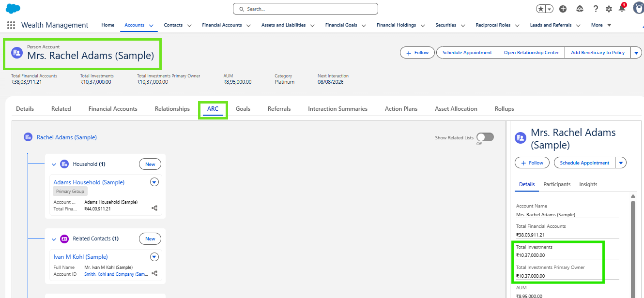Image resolution: width=644 pixels, height=298 pixels.
Task: Collapse the Household section chevron
Action: 54,164
